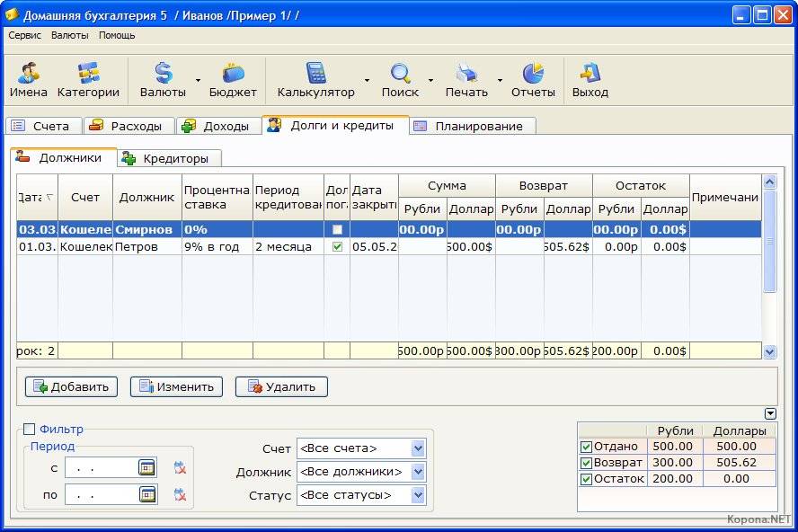Open the Помощь menu
798x532 pixels.
(117, 35)
